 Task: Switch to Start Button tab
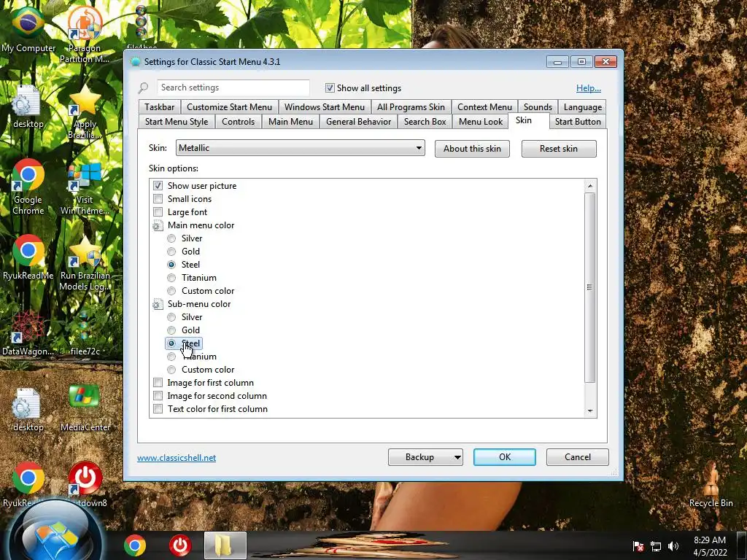[578, 122]
